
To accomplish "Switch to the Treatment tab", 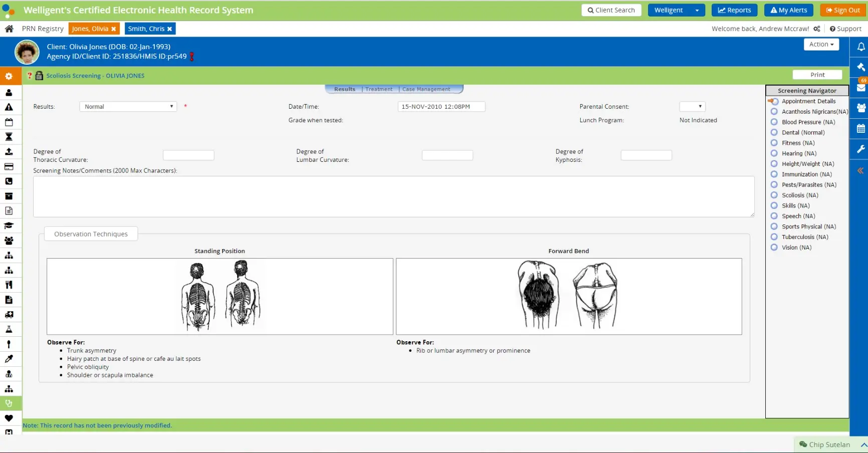I will [x=378, y=89].
